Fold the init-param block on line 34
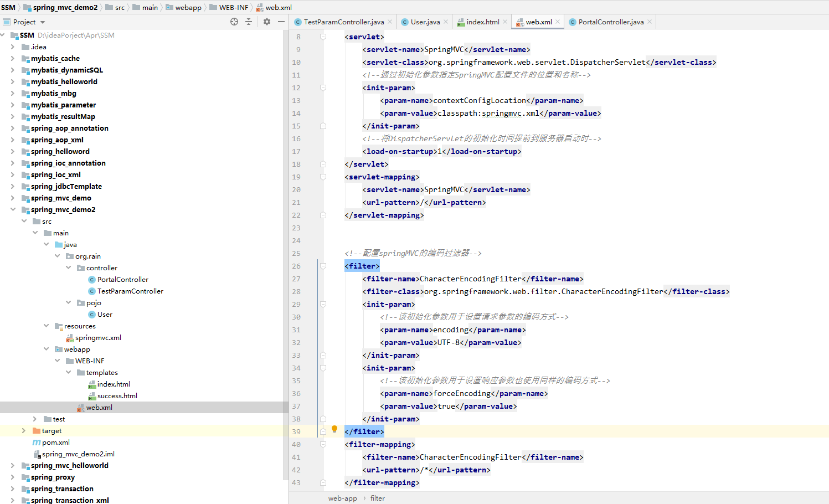Image resolution: width=829 pixels, height=504 pixels. tap(323, 368)
